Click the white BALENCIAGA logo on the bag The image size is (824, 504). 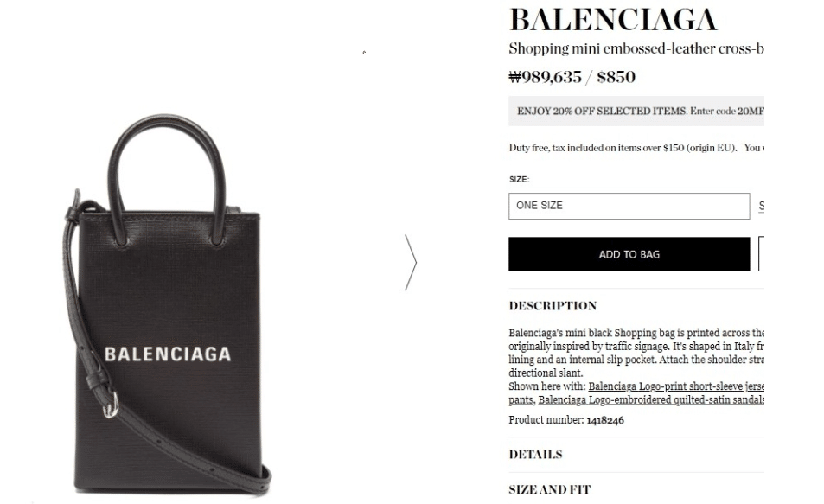coord(168,354)
